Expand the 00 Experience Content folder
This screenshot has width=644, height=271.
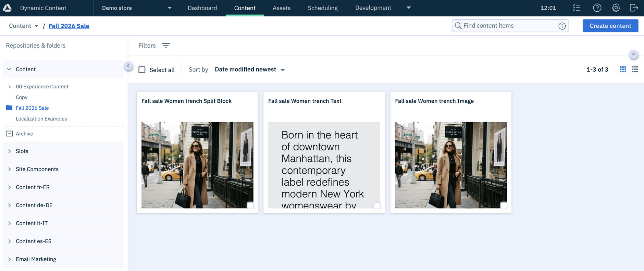click(9, 87)
